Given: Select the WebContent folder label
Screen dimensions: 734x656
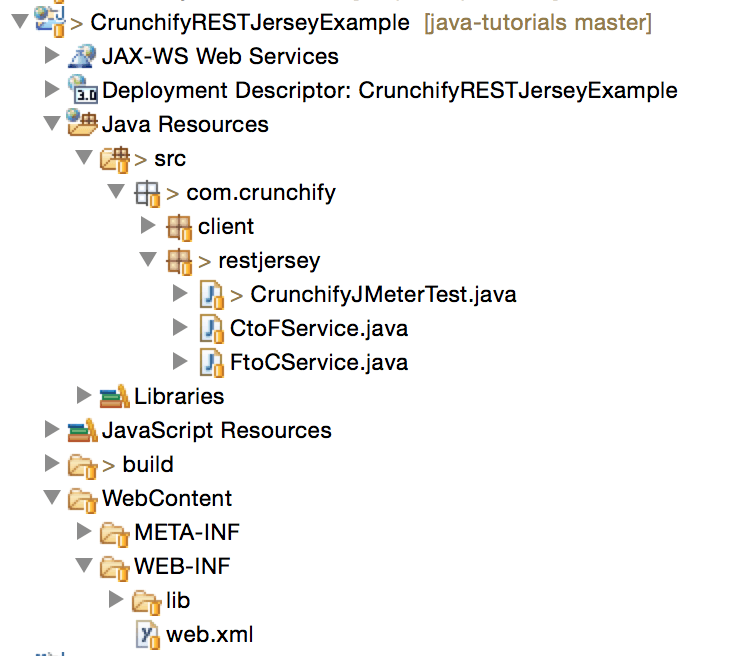Looking at the screenshot, I should click(166, 498).
